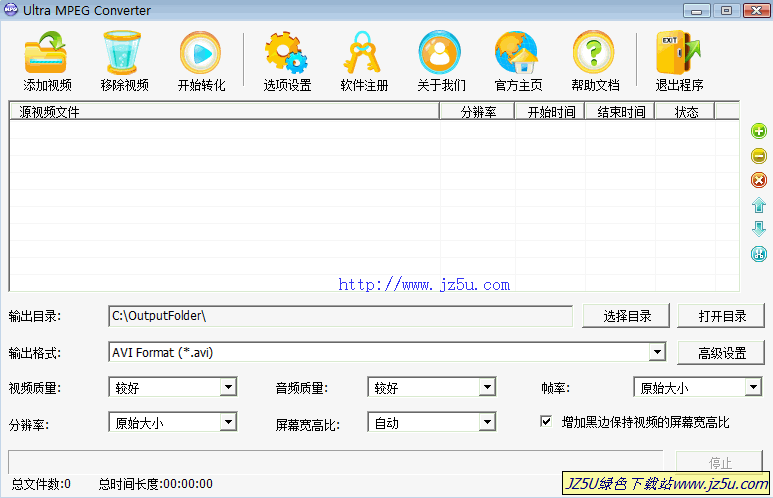
Task: Minimize the Ultra MPEG Converter window
Action: [x=696, y=10]
